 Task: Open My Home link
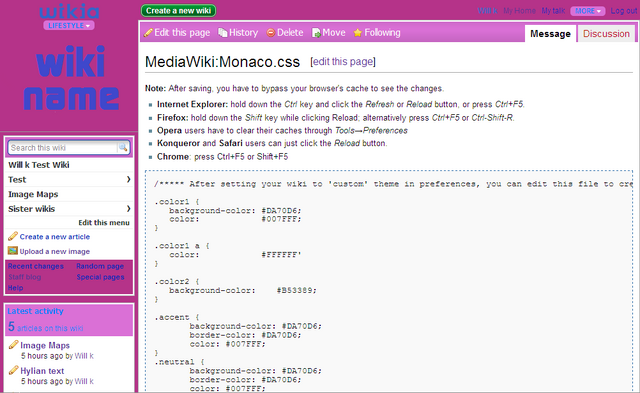[x=519, y=11]
